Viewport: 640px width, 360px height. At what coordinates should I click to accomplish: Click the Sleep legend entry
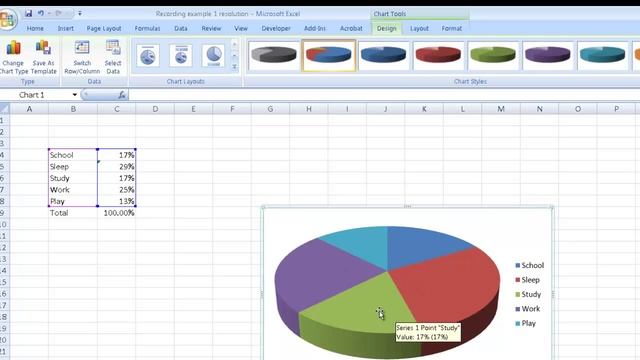click(527, 280)
